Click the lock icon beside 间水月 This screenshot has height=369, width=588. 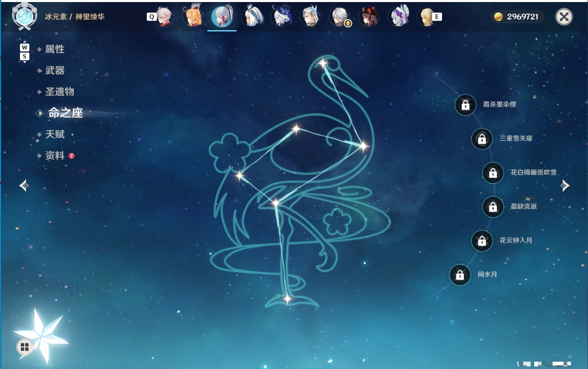[460, 275]
